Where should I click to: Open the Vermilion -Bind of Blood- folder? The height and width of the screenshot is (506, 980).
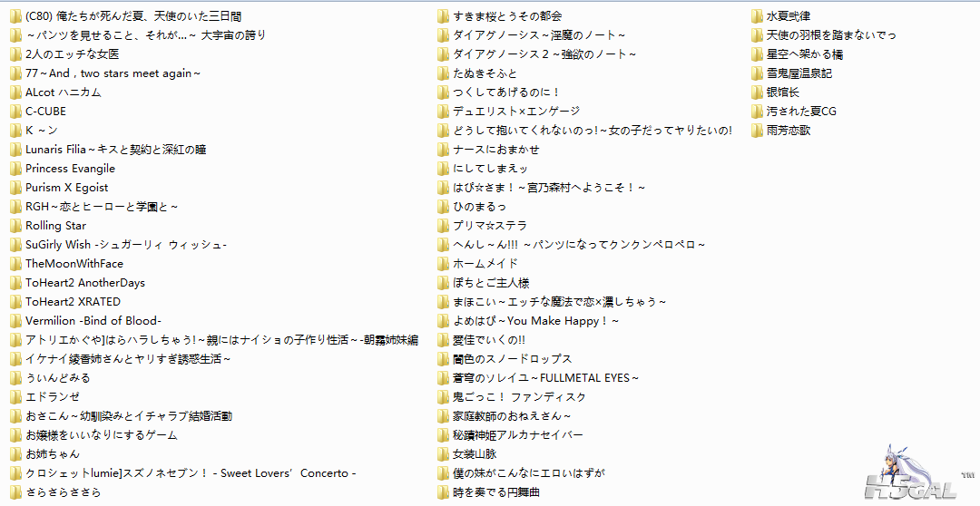[93, 321]
